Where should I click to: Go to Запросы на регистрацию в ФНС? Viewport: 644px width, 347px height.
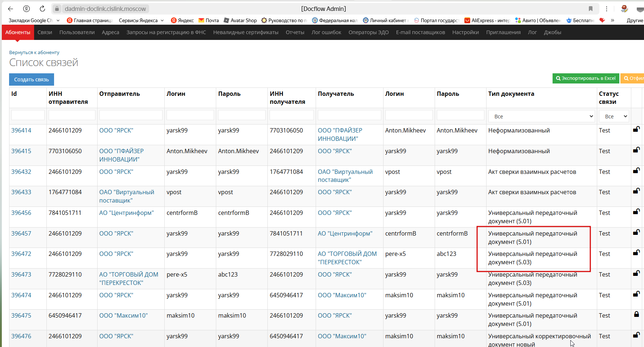click(x=166, y=32)
